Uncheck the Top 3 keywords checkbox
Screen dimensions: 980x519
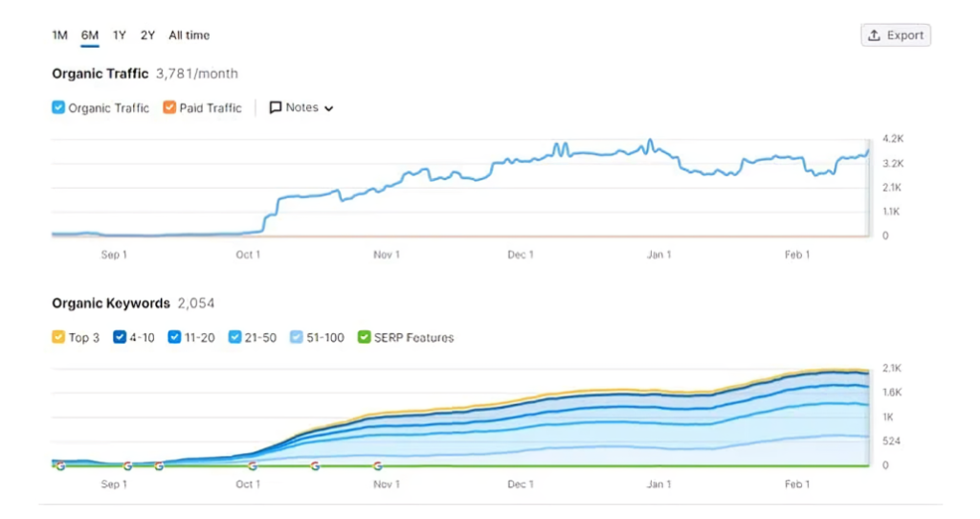(x=58, y=337)
